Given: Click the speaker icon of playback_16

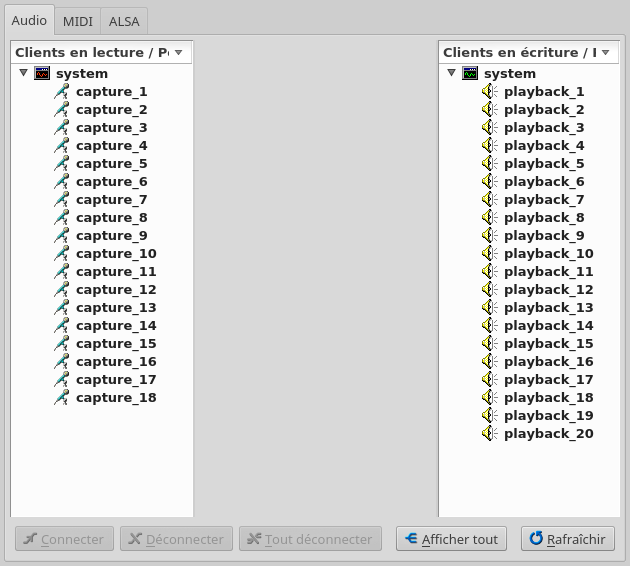Looking at the screenshot, I should pyautogui.click(x=489, y=361).
